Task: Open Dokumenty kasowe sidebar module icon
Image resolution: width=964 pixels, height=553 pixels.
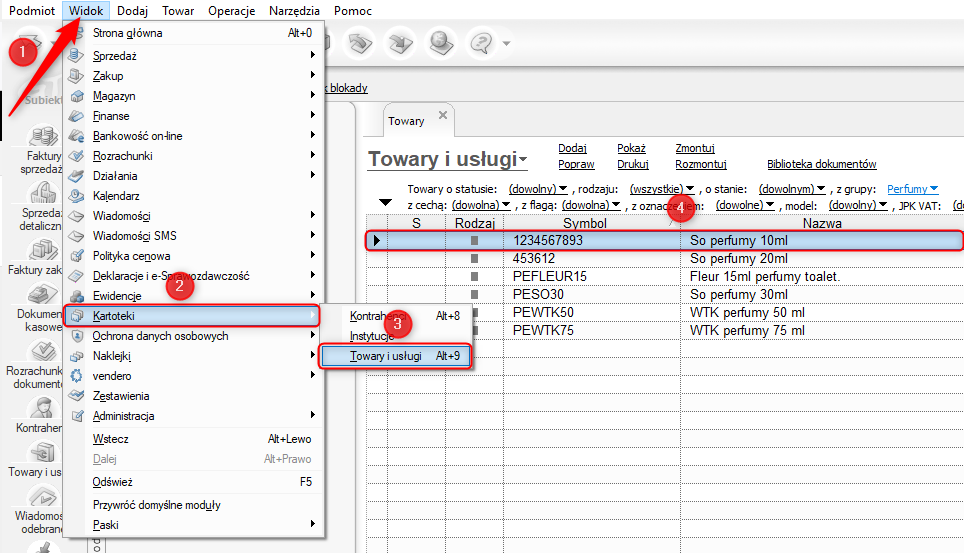Action: pyautogui.click(x=44, y=294)
